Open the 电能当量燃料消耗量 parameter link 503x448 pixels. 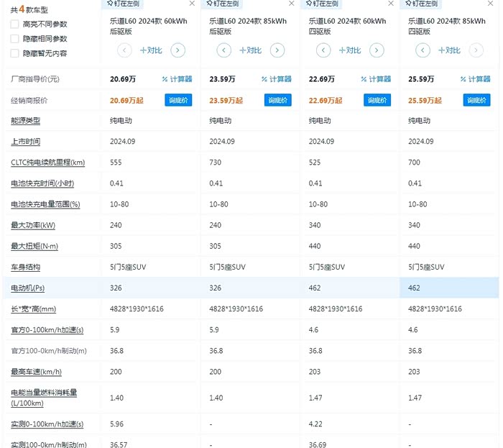44,398
